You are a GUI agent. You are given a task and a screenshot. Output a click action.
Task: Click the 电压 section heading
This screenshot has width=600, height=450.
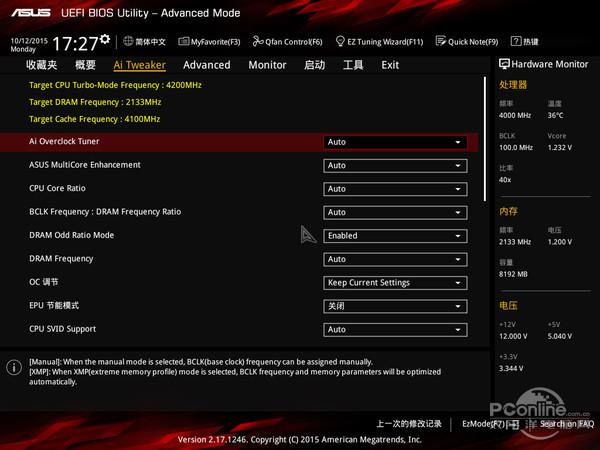click(508, 305)
